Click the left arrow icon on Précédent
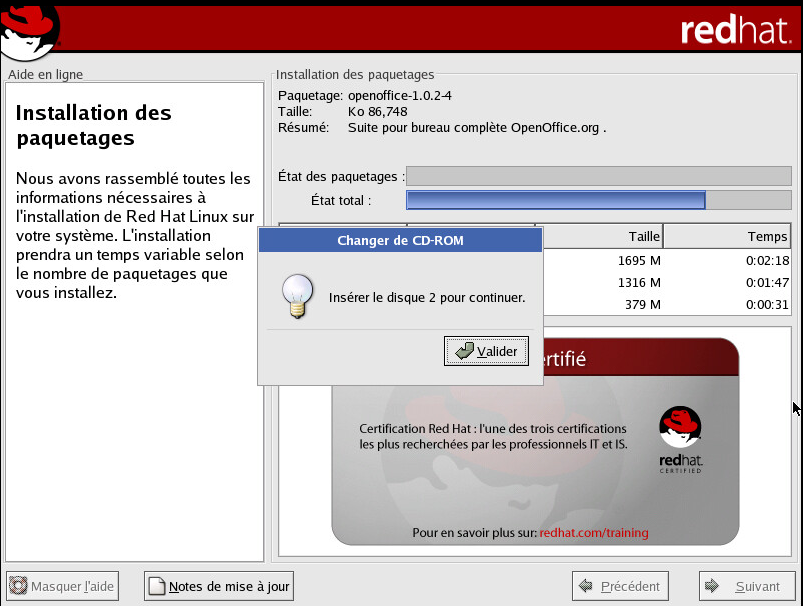Screen dimensions: 803x606 586,586
